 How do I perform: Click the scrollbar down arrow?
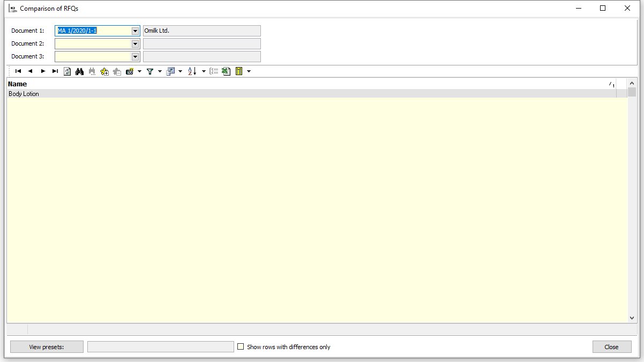pos(632,318)
